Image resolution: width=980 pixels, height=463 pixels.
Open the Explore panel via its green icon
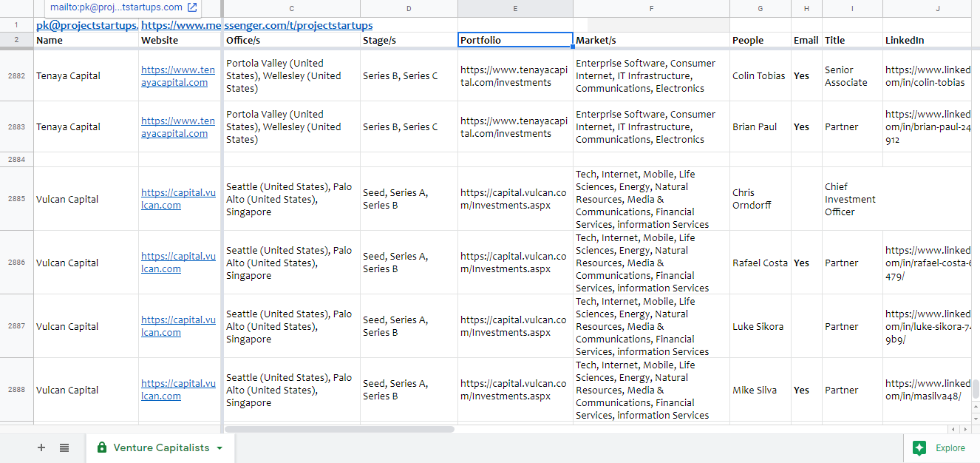(x=919, y=447)
